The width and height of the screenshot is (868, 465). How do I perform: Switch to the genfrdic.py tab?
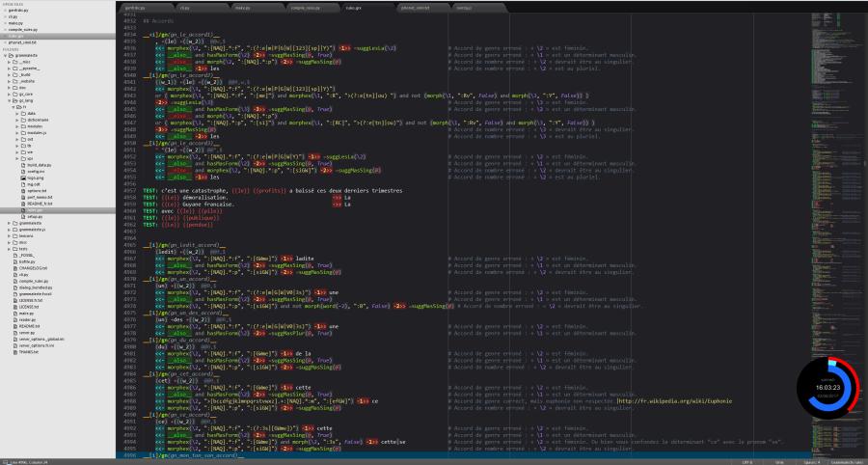[145, 9]
